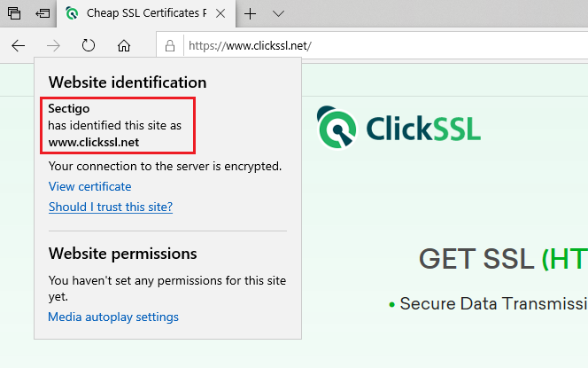Click the address bar URL field
The width and height of the screenshot is (588, 368).
(x=386, y=46)
